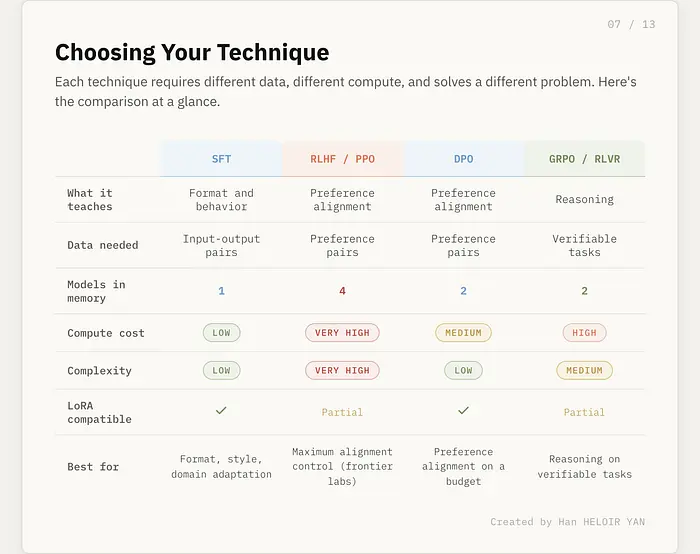The width and height of the screenshot is (700, 554).
Task: Select the MEDIUM complexity badge under GRPO
Action: 584,371
